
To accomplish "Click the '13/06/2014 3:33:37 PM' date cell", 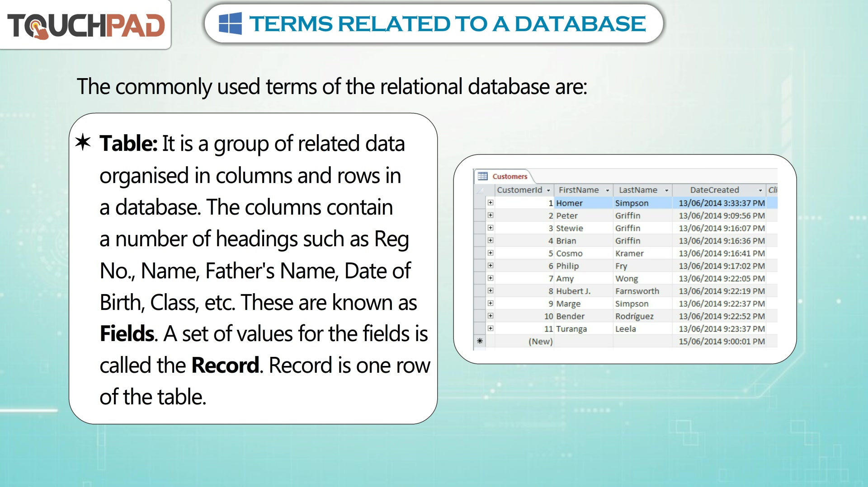I will 719,203.
